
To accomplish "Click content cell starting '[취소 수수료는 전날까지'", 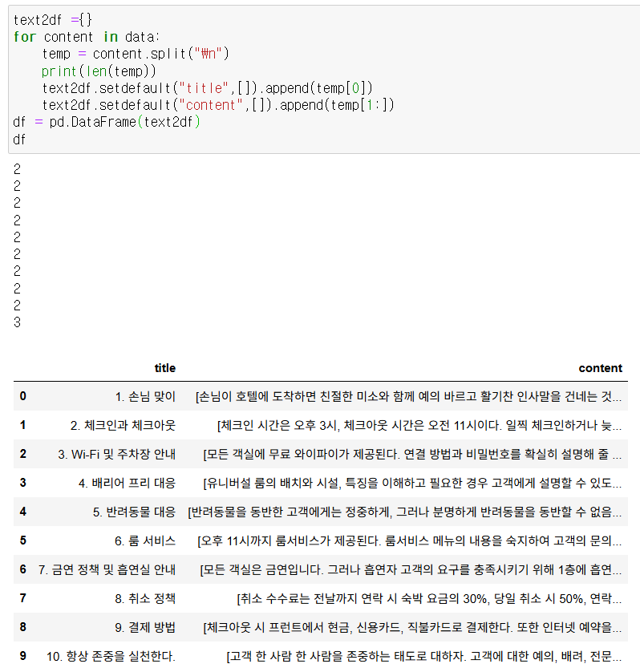I will pyautogui.click(x=428, y=598).
